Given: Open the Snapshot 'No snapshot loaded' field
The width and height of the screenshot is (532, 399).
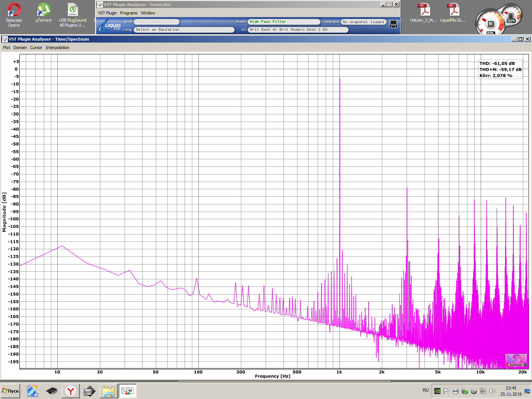Looking at the screenshot, I should (364, 22).
